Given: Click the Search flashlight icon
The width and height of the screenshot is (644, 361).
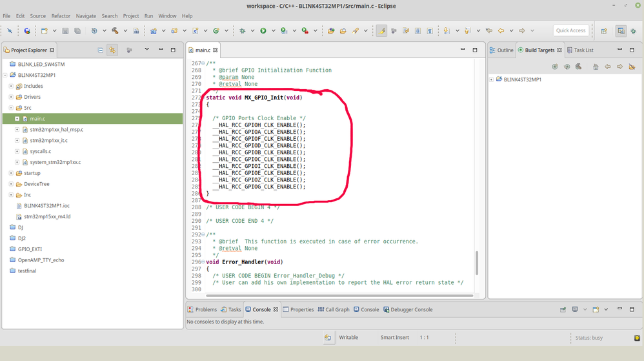Looking at the screenshot, I should pos(356,30).
